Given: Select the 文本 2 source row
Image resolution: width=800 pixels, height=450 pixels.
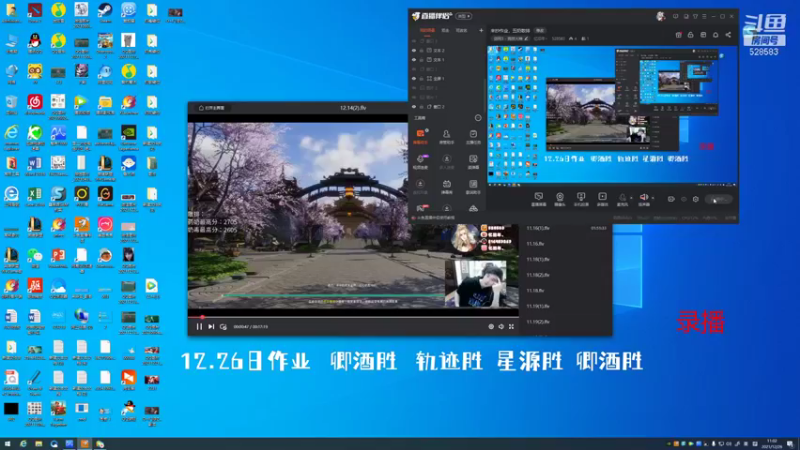Looking at the screenshot, I should [447, 51].
